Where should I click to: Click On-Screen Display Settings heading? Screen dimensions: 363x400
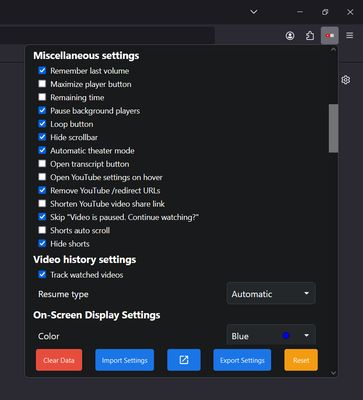[97, 315]
